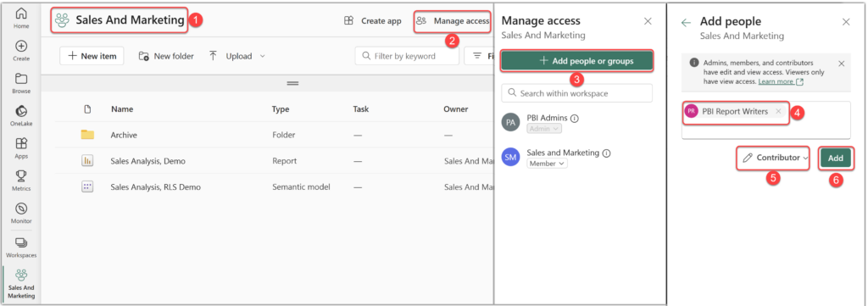Open Apps from the sidebar
This screenshot has width=868, height=306.
[x=21, y=148]
